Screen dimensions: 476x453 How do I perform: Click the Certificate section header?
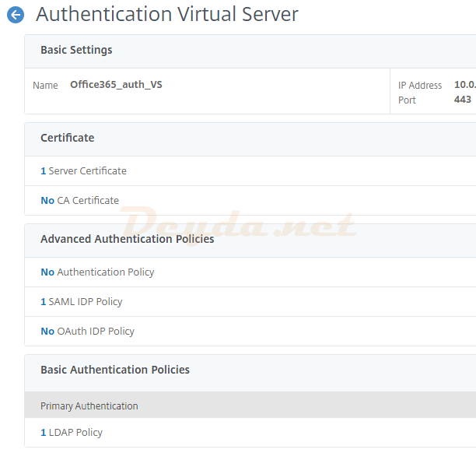[x=67, y=138]
